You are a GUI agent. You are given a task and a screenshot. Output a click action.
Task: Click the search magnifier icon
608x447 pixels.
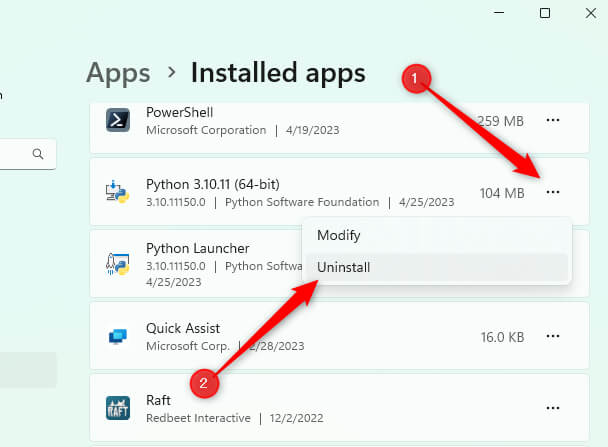(39, 154)
